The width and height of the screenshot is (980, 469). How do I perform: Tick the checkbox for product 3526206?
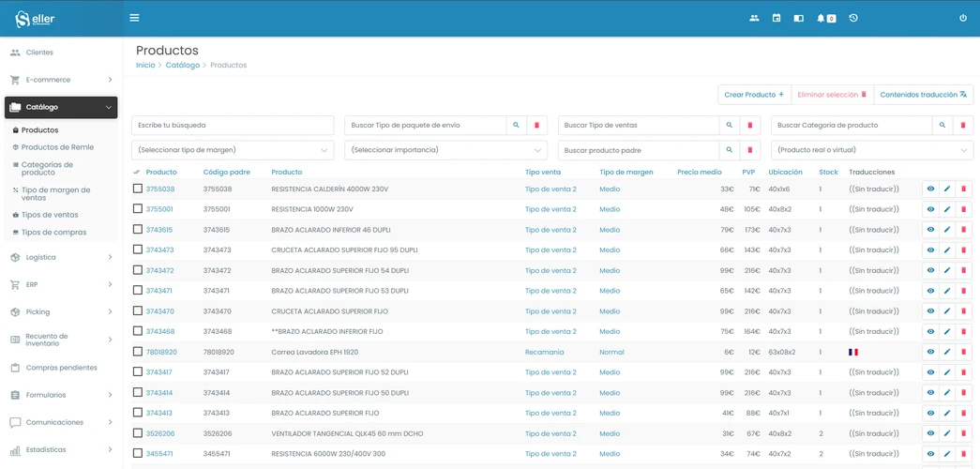coord(138,433)
